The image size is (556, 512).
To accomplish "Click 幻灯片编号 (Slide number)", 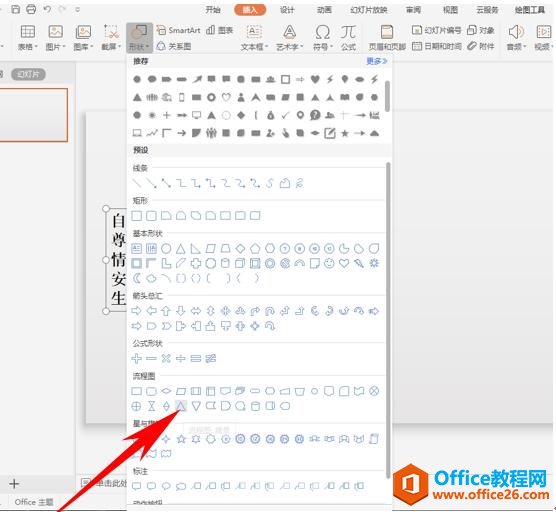I will click(x=437, y=30).
